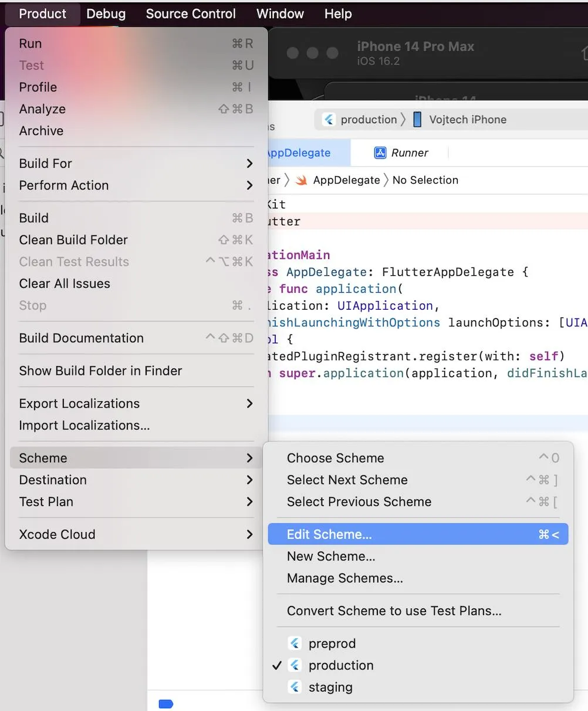Screen dimensions: 588x711
Task: Expand the Perform Action submenu
Action: click(x=136, y=185)
